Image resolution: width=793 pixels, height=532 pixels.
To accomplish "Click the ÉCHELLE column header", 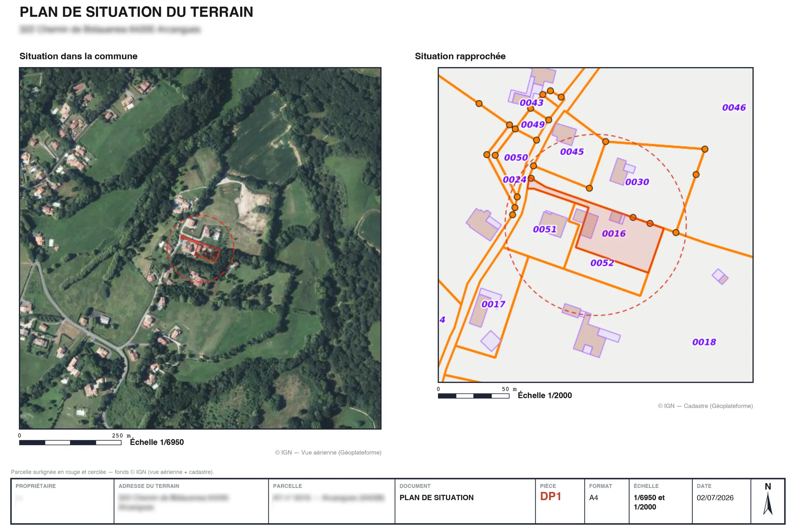I will tap(646, 486).
